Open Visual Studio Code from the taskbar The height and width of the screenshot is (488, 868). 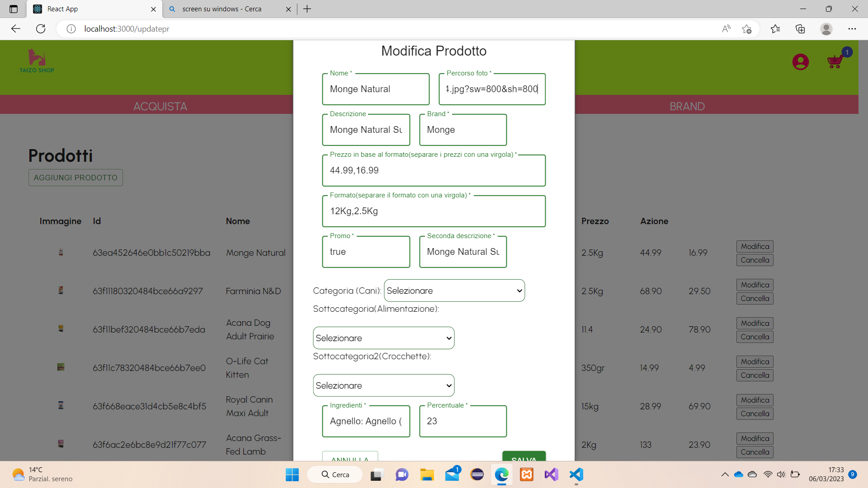(x=576, y=474)
